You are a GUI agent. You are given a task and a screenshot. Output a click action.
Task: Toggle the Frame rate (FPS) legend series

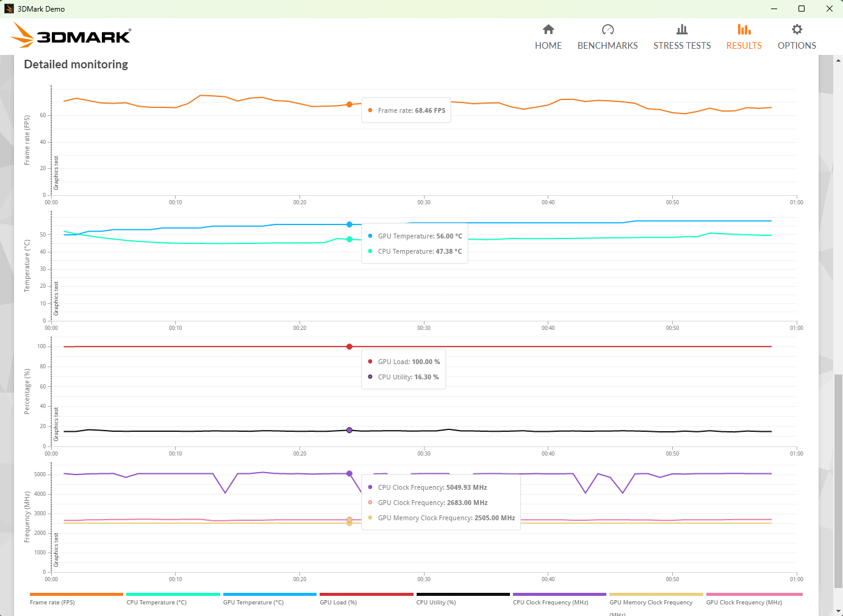(x=76, y=598)
